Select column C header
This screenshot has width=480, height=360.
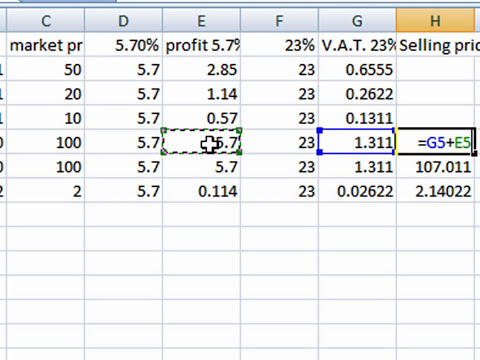[x=46, y=21]
